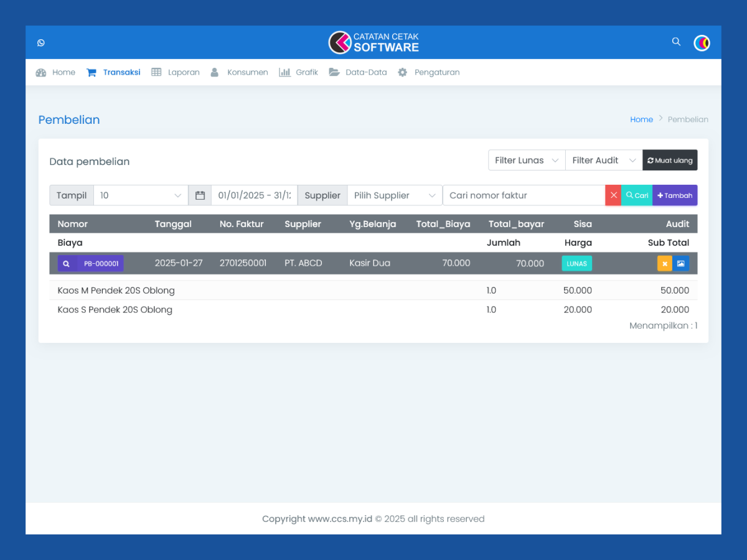Click the Catatan Cetak Software logo
The height and width of the screenshot is (560, 747).
[x=374, y=42]
